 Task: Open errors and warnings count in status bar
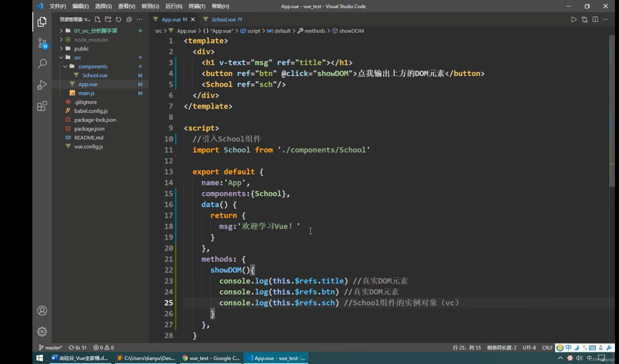click(104, 348)
